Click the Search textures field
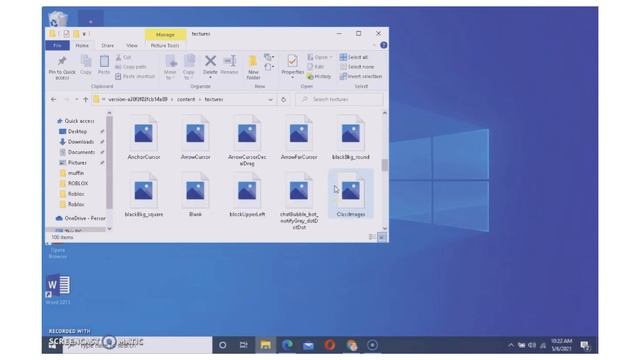 [340, 100]
